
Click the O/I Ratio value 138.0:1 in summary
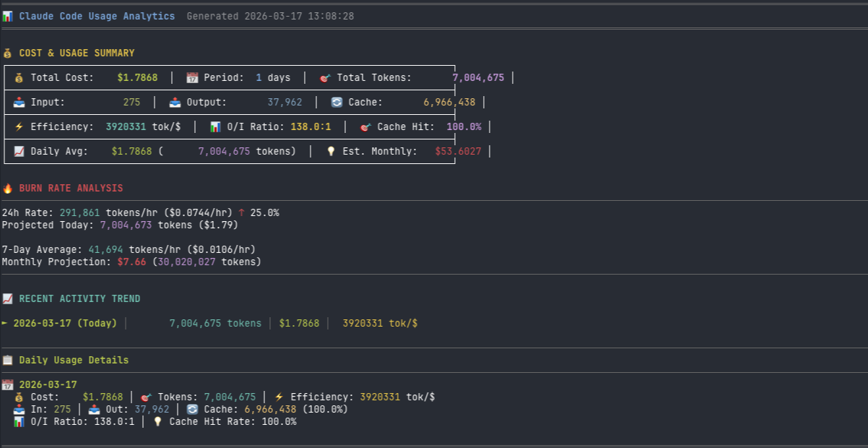point(311,127)
